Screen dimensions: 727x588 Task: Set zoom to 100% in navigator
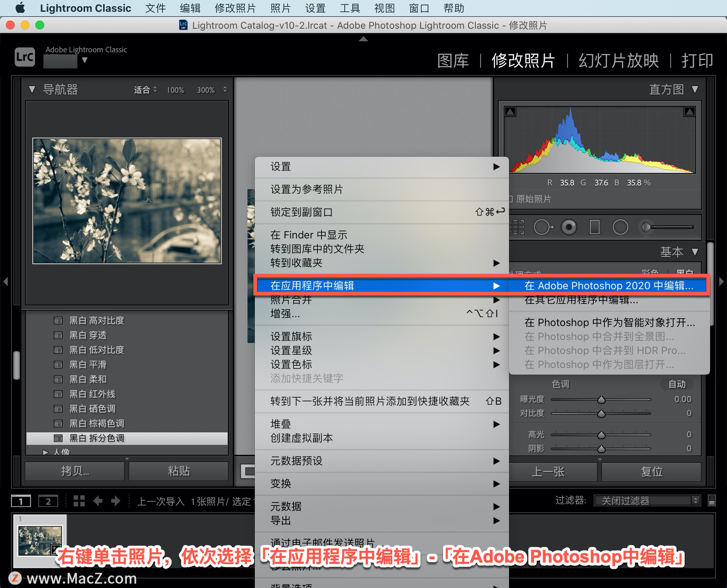coord(176,90)
